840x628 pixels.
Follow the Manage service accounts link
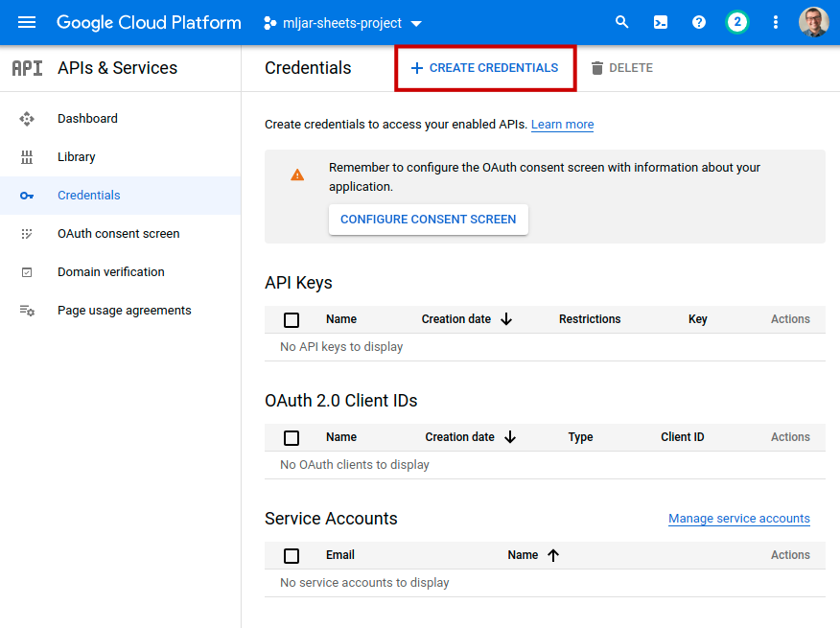click(738, 519)
